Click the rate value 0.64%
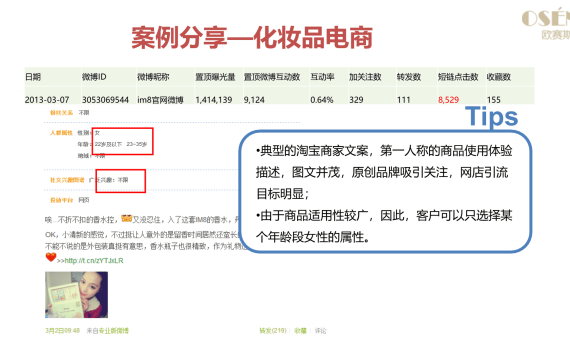570x360 pixels. (x=322, y=100)
